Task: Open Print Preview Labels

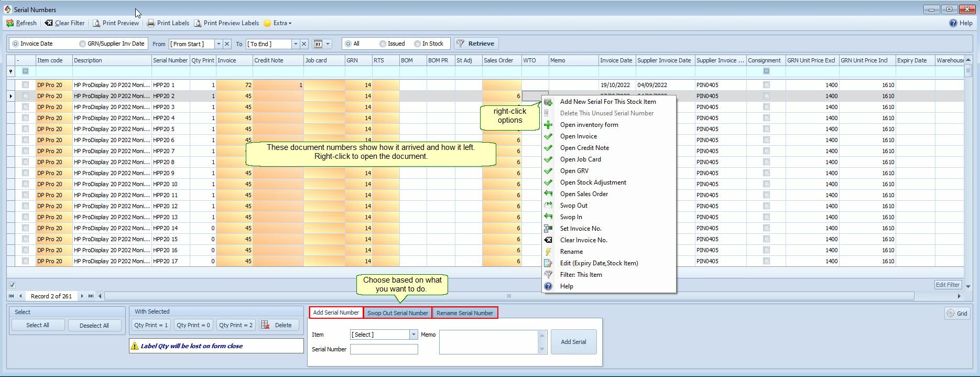Action: [x=226, y=23]
